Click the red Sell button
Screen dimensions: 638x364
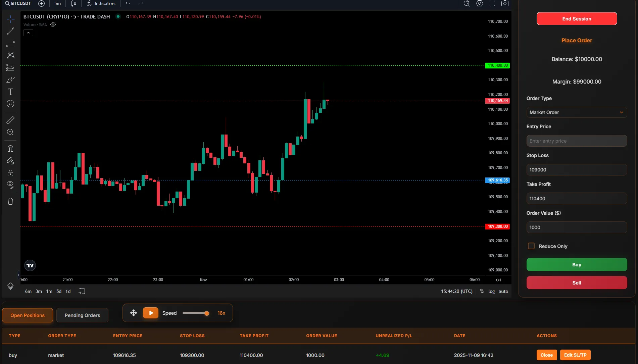577,283
